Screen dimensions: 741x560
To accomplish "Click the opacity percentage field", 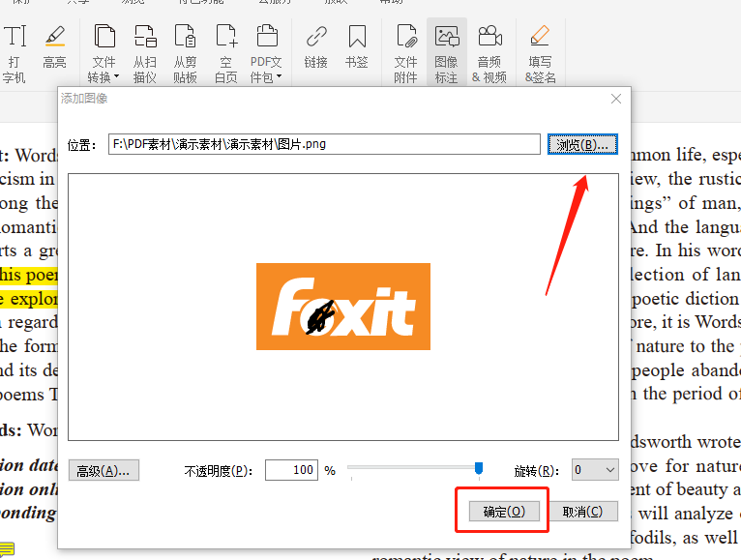I will point(291,470).
